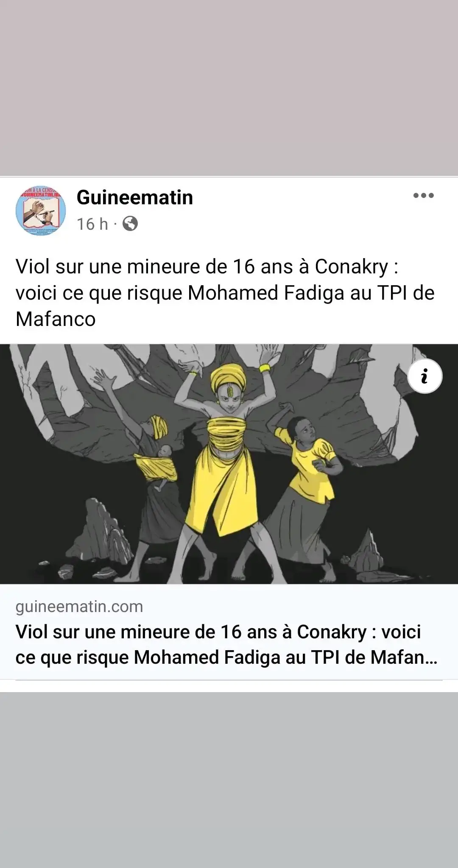Open the Guineematin profile picture
458x868 pixels.
point(41,210)
